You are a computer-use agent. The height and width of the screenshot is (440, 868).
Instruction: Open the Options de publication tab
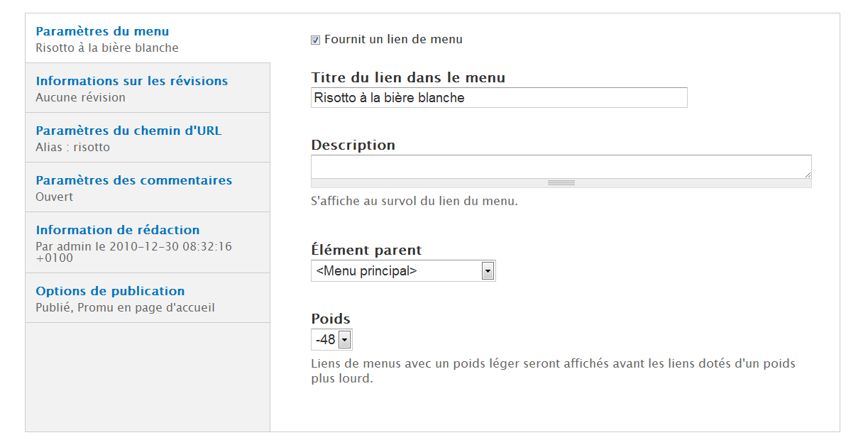coord(110,291)
